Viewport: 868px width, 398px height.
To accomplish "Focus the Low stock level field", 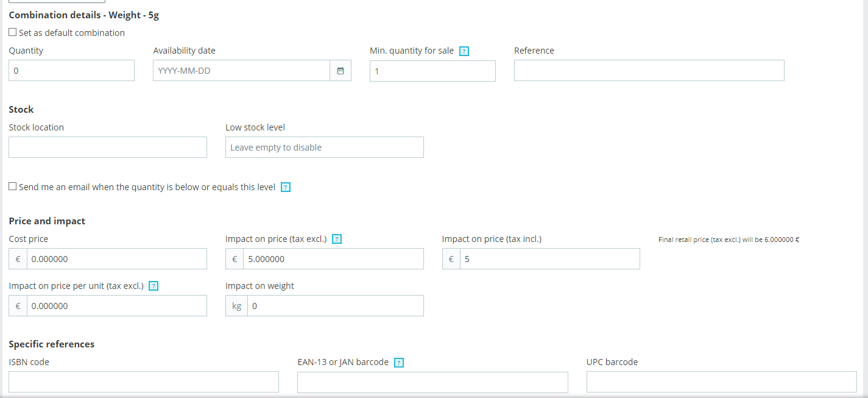I will coord(324,147).
